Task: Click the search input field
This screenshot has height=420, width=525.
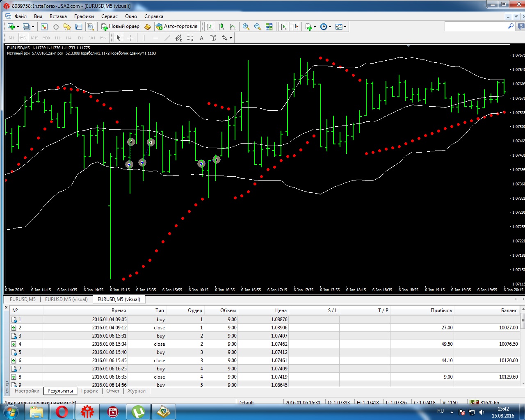Action: (476, 26)
